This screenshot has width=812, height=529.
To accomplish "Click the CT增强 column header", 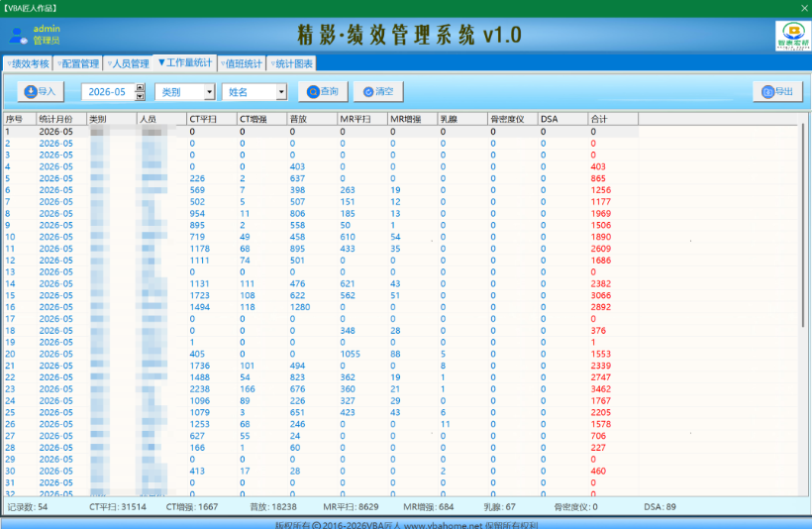I will coord(262,119).
